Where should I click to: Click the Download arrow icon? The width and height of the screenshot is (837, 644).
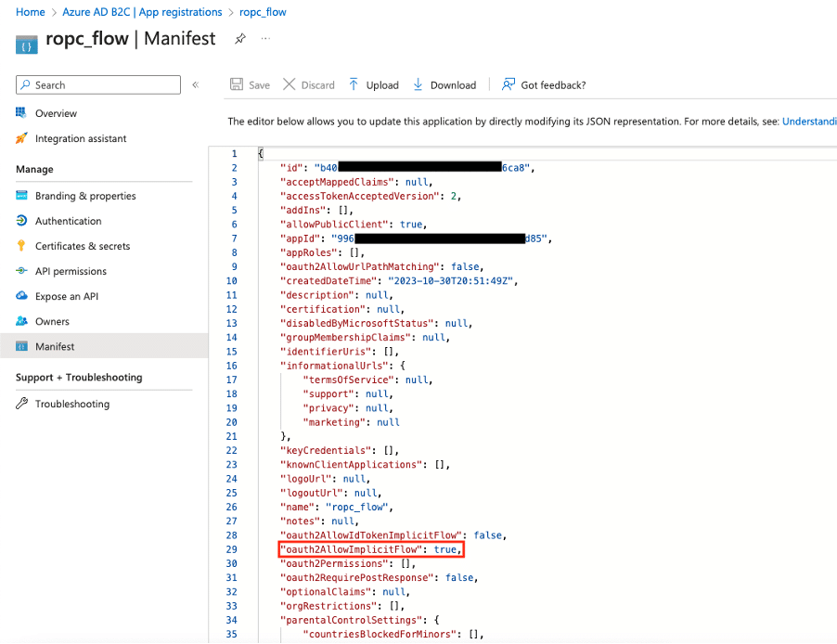[x=418, y=84]
